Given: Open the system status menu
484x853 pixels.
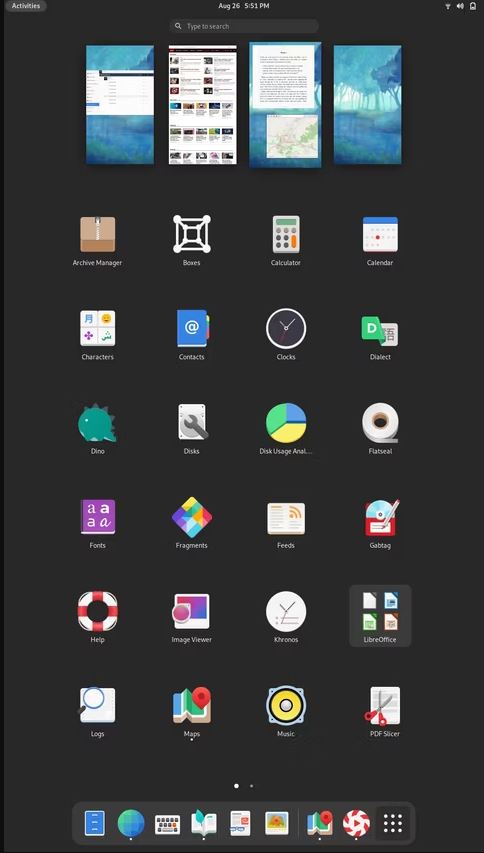Looking at the screenshot, I should pyautogui.click(x=460, y=6).
